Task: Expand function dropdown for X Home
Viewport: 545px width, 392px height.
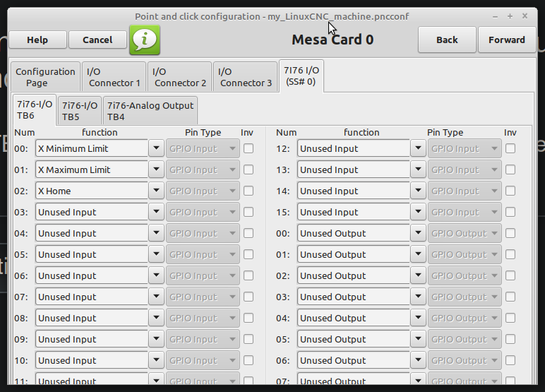Action: (x=157, y=191)
